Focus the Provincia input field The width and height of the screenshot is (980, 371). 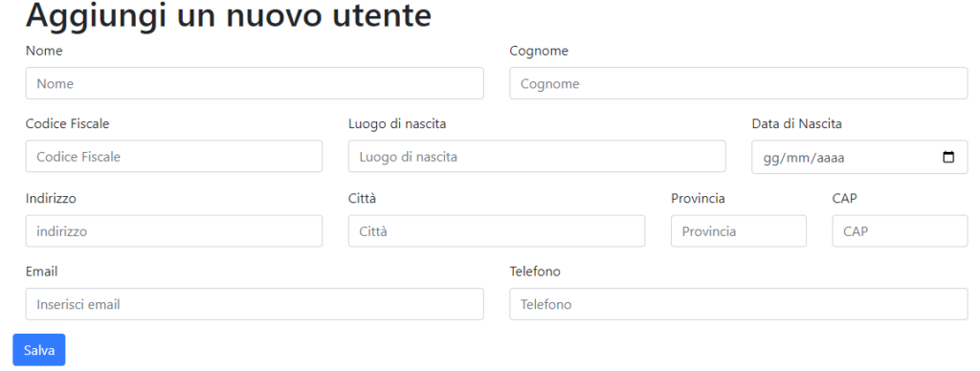(738, 231)
